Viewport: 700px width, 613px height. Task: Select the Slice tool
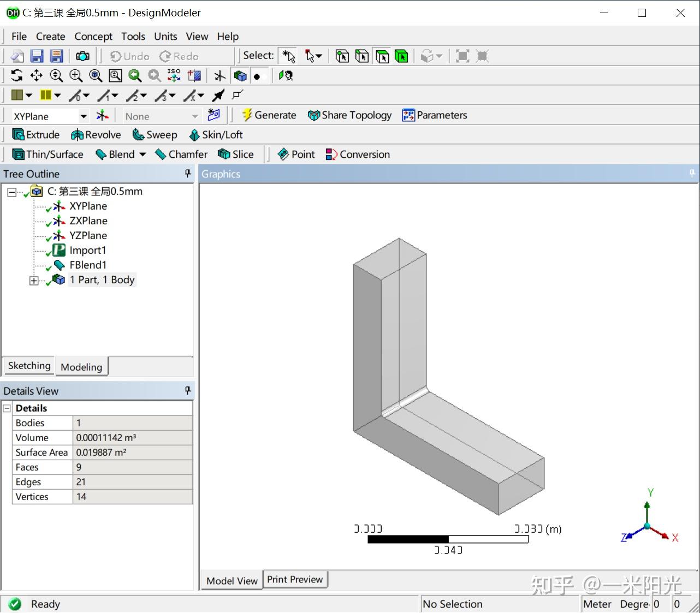coord(236,154)
